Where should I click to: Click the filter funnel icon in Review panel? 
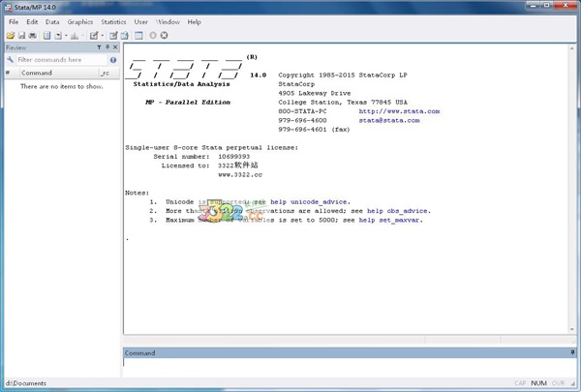pyautogui.click(x=99, y=47)
